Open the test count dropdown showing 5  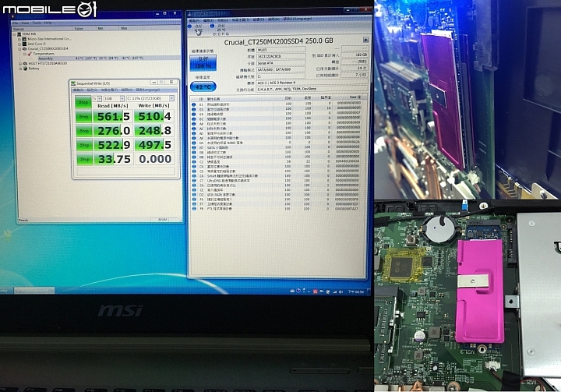point(97,98)
